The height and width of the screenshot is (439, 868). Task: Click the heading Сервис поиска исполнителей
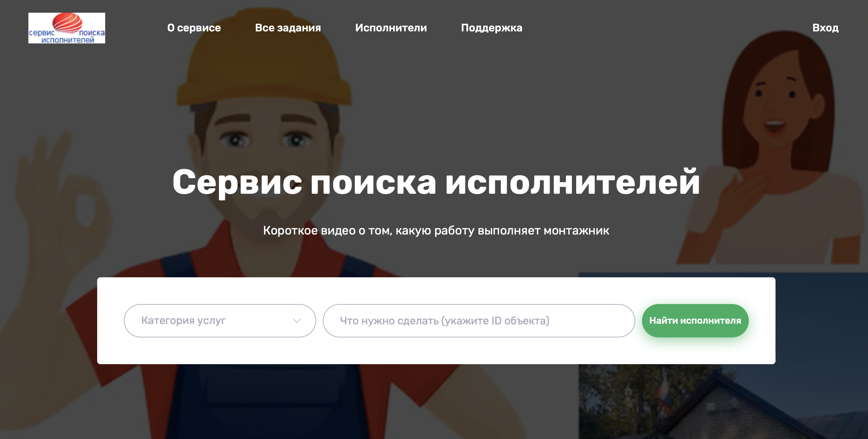436,182
